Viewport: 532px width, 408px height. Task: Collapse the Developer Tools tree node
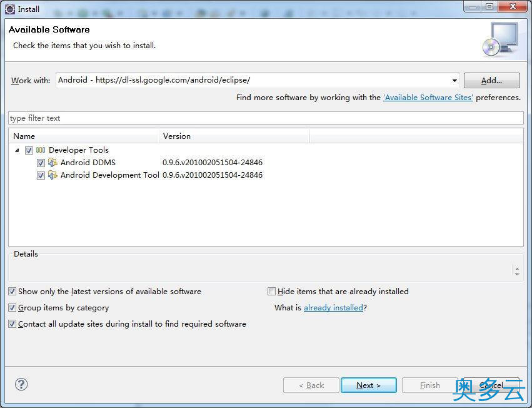[x=17, y=150]
